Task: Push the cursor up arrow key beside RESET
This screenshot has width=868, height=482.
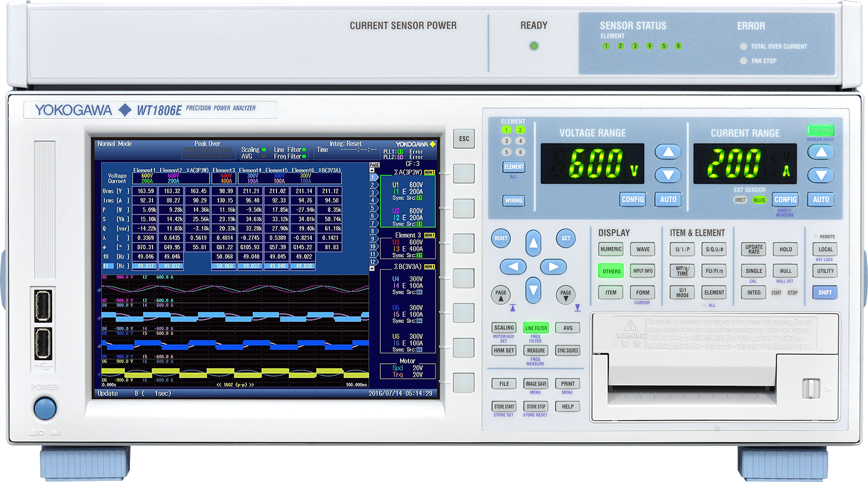Action: 533,242
